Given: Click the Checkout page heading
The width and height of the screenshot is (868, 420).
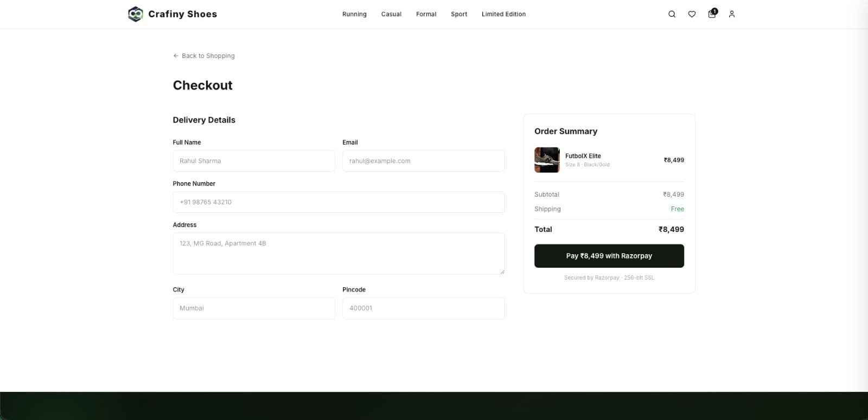Looking at the screenshot, I should (202, 85).
